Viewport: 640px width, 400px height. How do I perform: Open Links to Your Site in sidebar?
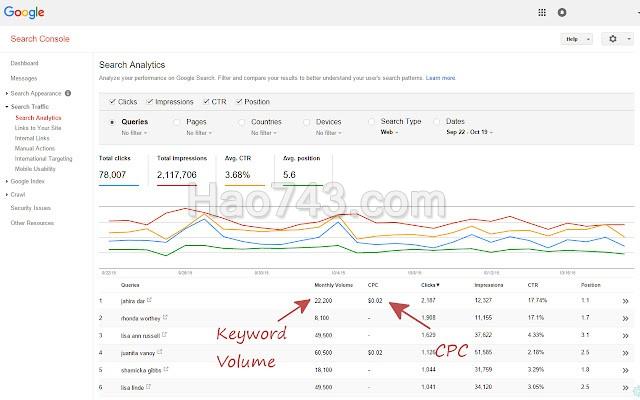pyautogui.click(x=38, y=128)
